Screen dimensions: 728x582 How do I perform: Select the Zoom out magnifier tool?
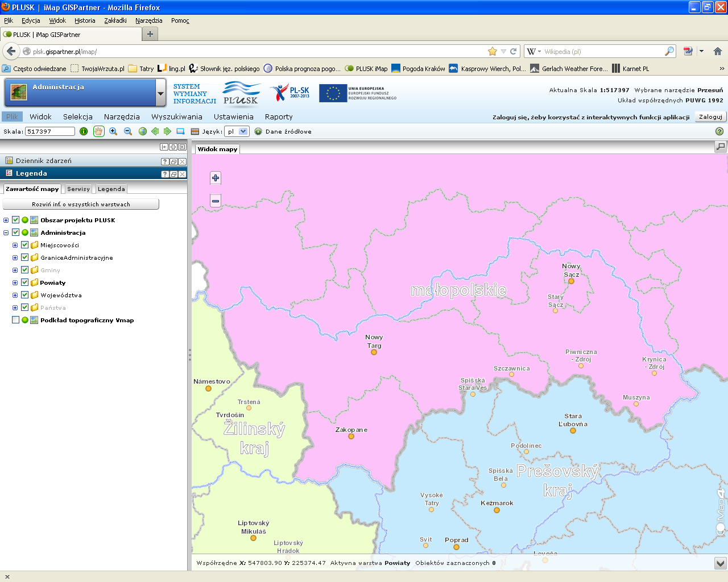coord(128,131)
